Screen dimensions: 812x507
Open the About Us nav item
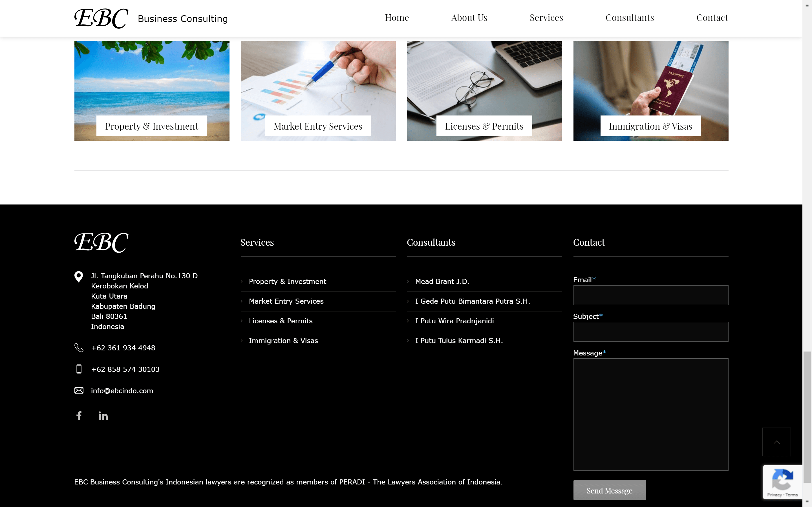pos(469,17)
